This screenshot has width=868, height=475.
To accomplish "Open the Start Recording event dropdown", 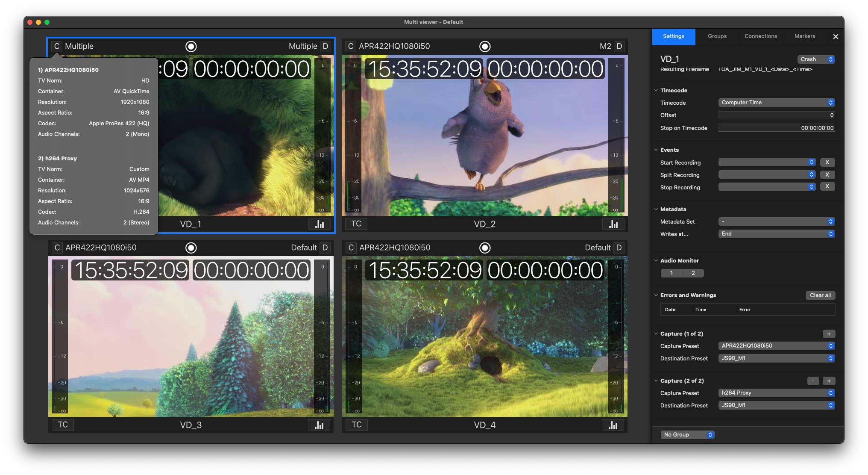I will (767, 162).
